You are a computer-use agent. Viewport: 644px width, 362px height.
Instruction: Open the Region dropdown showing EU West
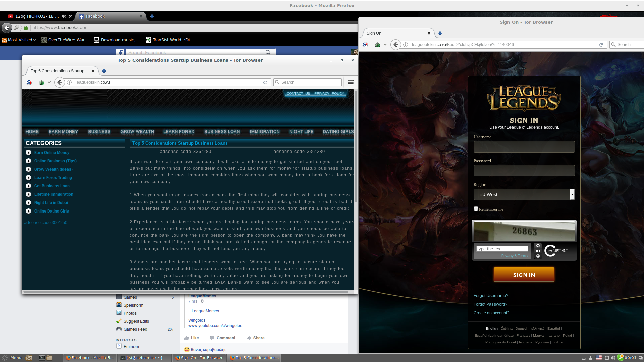tap(524, 194)
